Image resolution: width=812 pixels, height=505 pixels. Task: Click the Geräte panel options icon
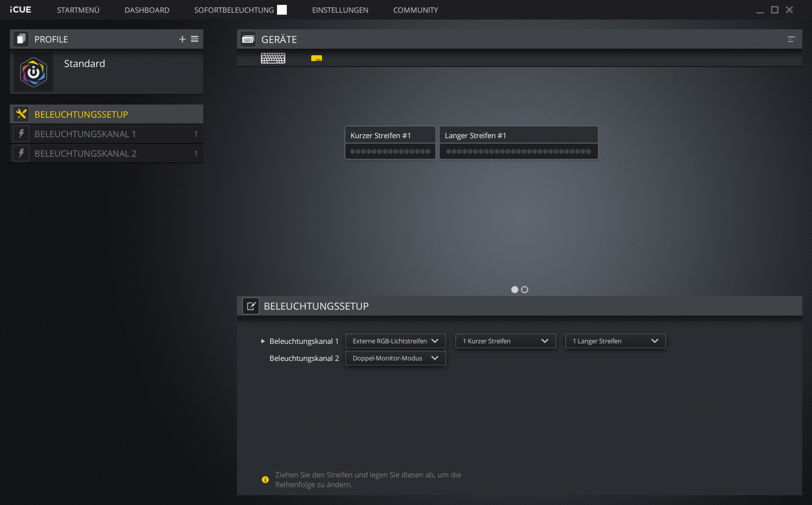click(791, 39)
